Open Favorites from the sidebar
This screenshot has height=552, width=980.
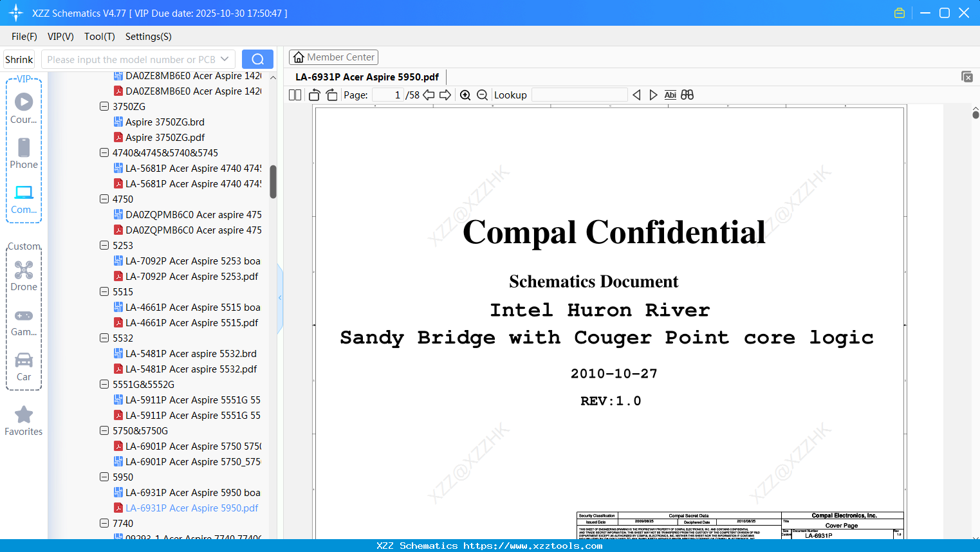point(24,421)
